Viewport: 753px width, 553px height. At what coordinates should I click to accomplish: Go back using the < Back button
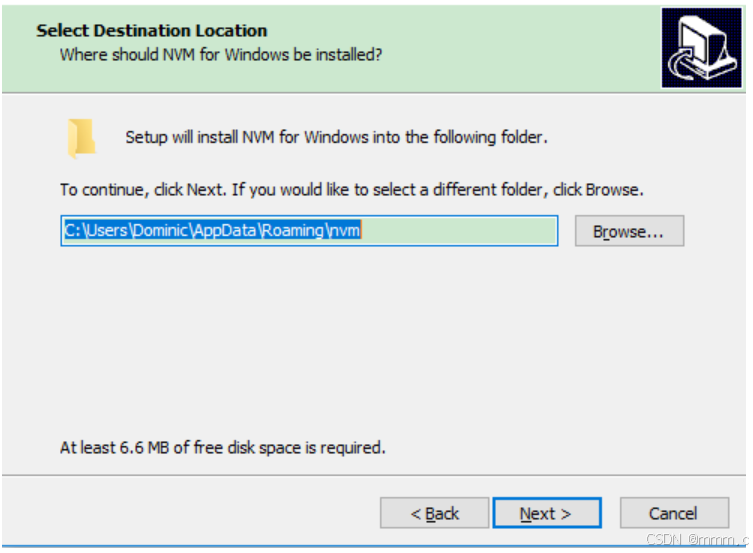434,513
